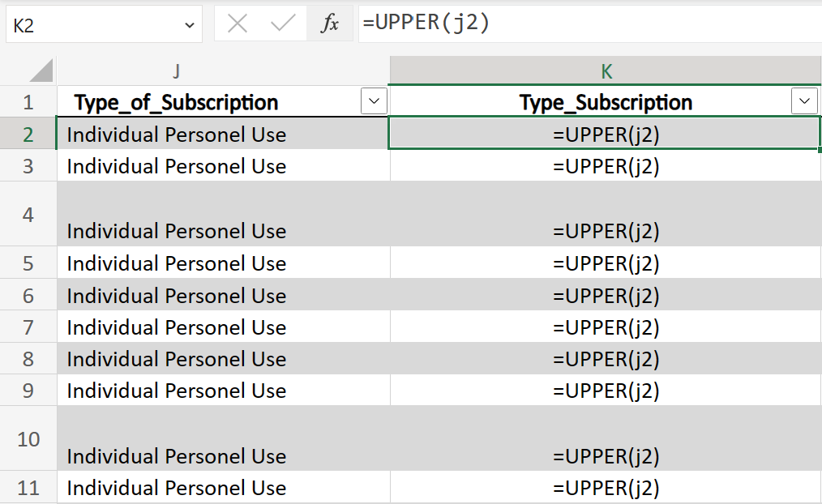822x504 pixels.
Task: Select row 10 header
Action: (x=28, y=438)
